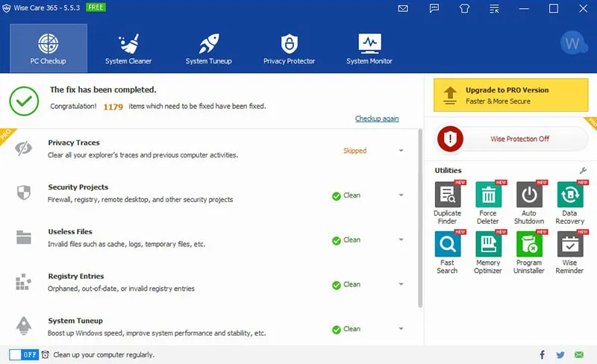Click the vertical scrollbar in checkup list

point(420,216)
